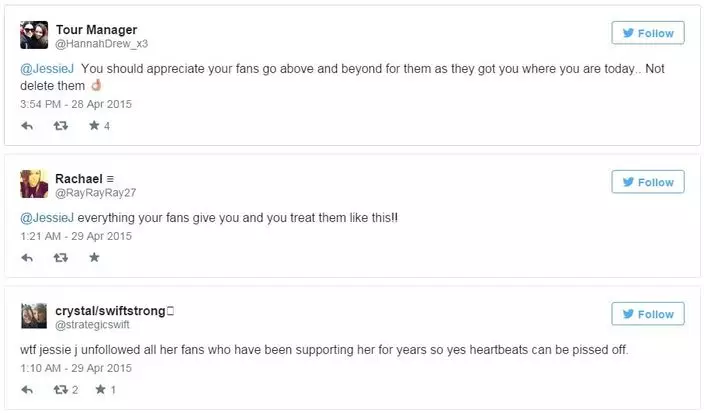
Task: Open the 1:10 AM - 29 Apr 2015 timestamp
Action: coord(75,368)
